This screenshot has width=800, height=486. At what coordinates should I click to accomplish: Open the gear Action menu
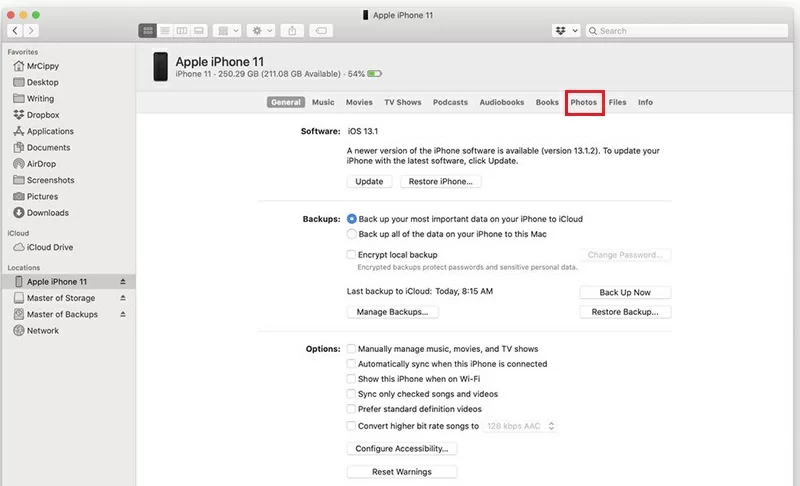[262, 31]
